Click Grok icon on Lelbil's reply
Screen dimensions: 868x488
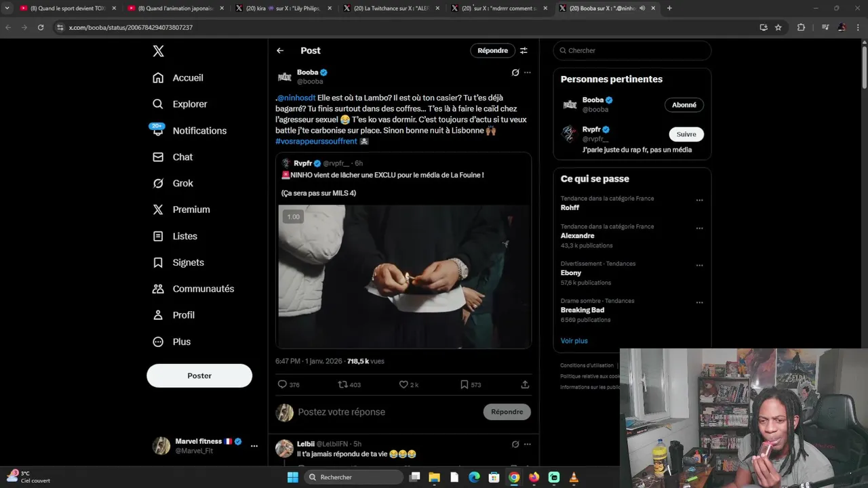coord(515,445)
